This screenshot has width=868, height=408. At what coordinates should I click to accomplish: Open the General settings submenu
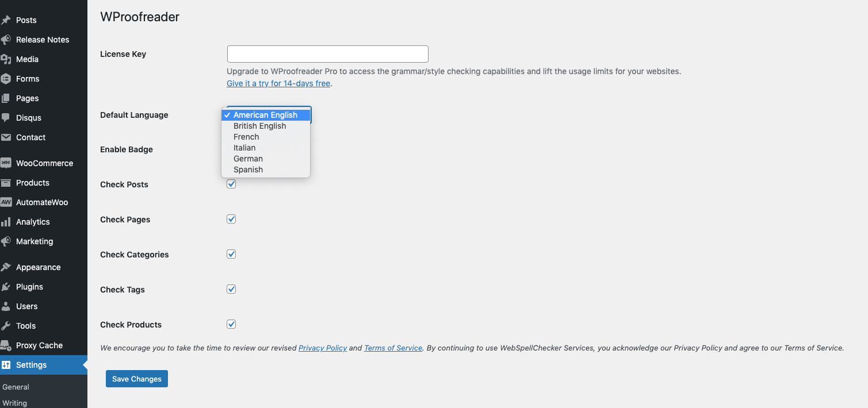16,387
